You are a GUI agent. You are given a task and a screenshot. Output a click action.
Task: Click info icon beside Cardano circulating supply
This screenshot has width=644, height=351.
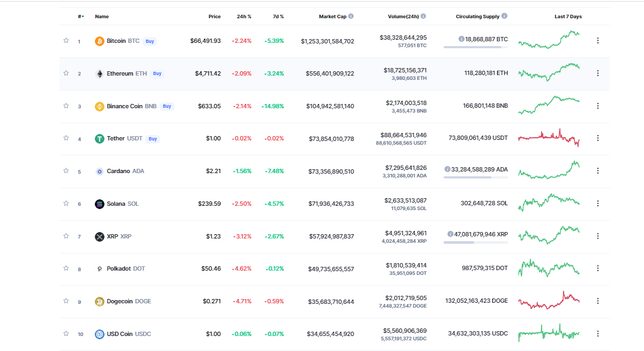[x=447, y=169]
